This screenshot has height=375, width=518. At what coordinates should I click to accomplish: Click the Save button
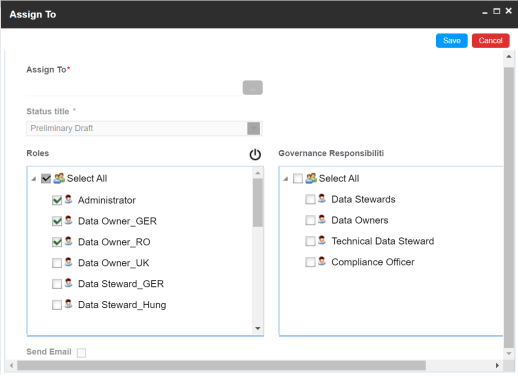452,41
